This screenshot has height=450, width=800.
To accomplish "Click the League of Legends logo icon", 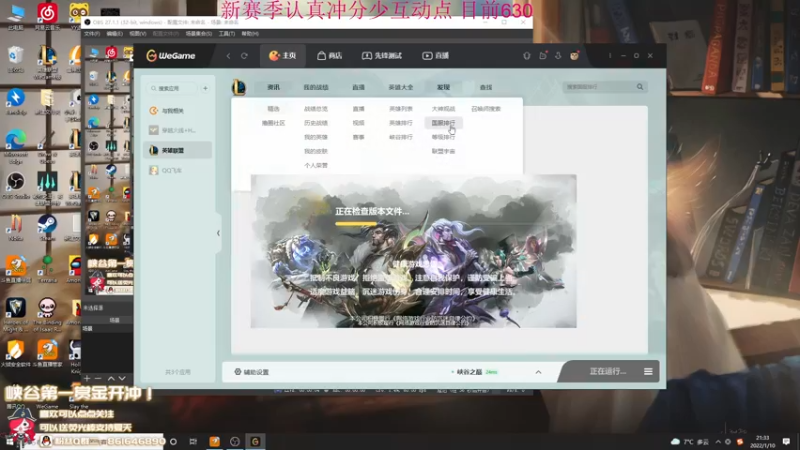I will click(239, 87).
